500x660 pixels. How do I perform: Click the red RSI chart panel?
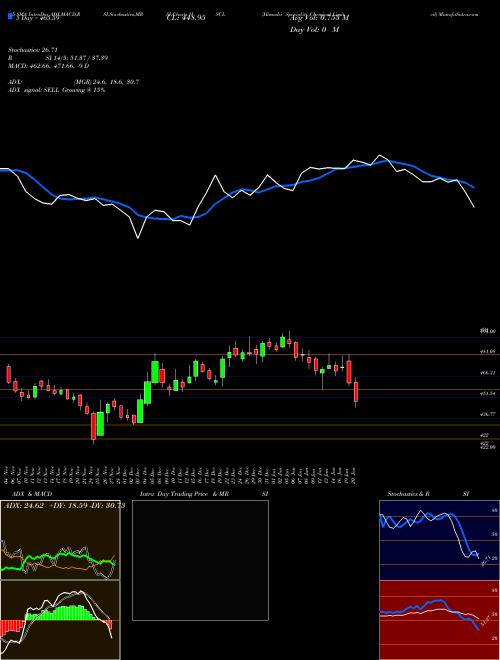439,620
